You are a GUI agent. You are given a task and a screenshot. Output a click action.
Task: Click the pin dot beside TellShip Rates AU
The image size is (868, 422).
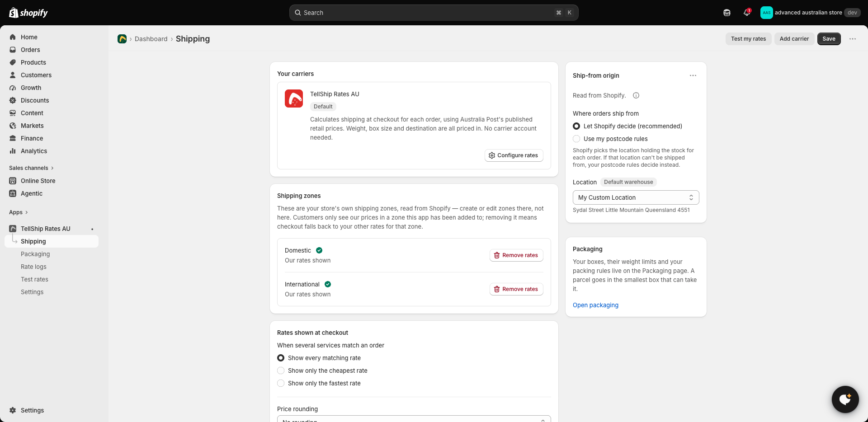tap(92, 229)
